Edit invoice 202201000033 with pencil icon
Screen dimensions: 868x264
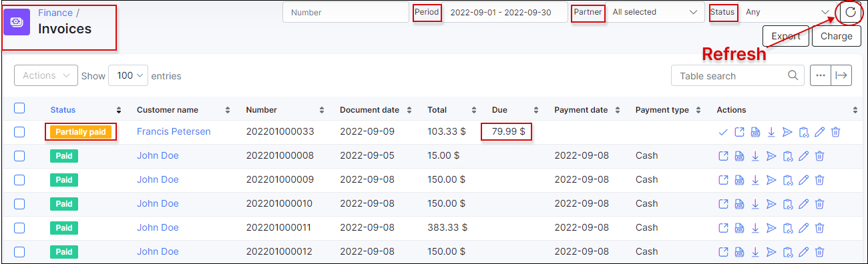820,132
